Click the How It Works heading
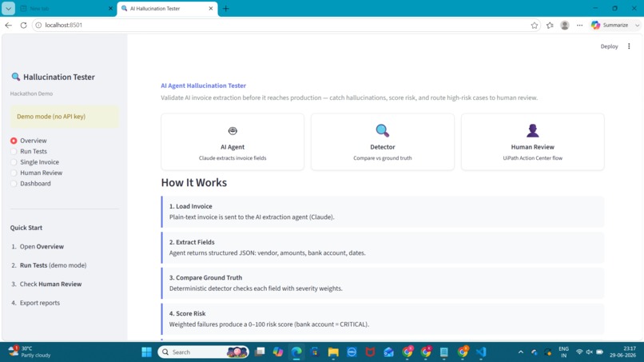This screenshot has width=644, height=362. click(194, 182)
